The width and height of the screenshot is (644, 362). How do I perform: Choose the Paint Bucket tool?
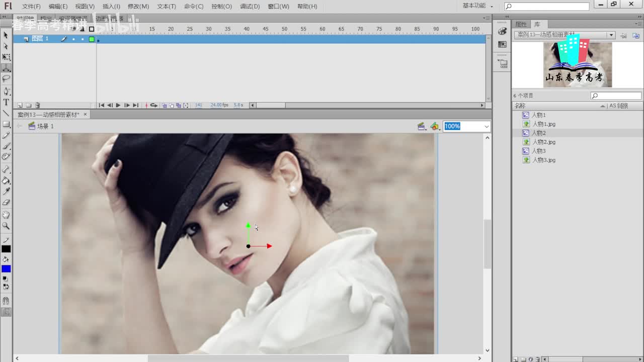pos(6,180)
